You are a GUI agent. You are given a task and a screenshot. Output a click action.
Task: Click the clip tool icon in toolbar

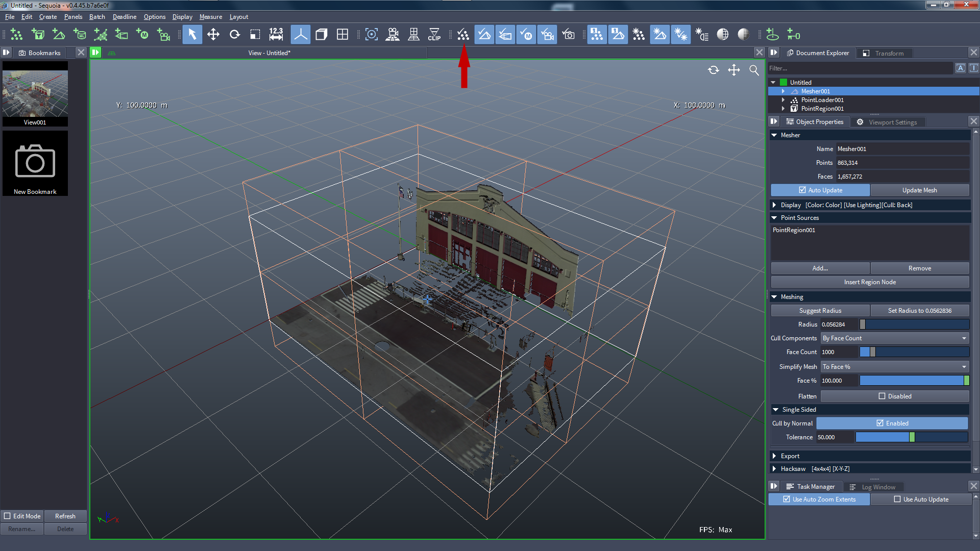pos(435,34)
